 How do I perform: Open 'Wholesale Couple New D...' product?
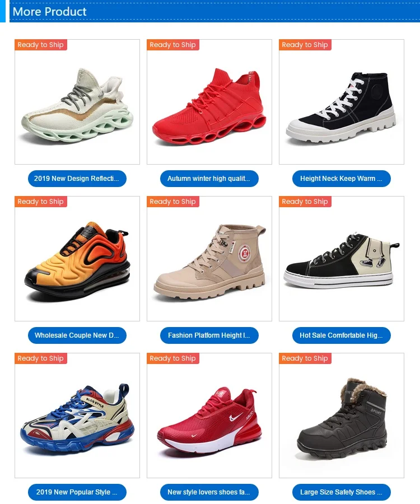tap(77, 335)
